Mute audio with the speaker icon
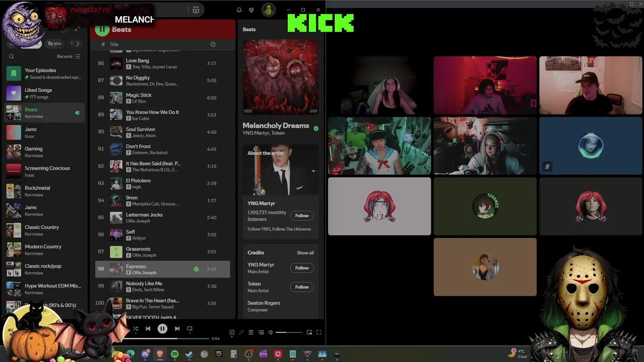This screenshot has width=644, height=362. [x=270, y=332]
